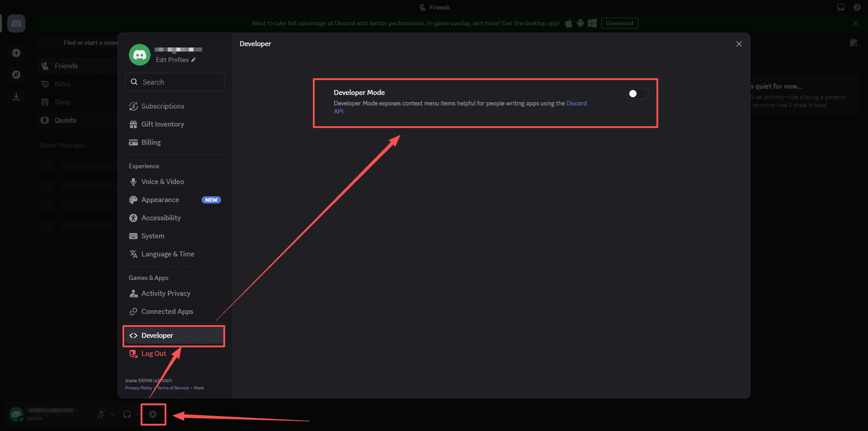This screenshot has height=431, width=868.
Task: Click the Activity Privacy icon
Action: 133,294
